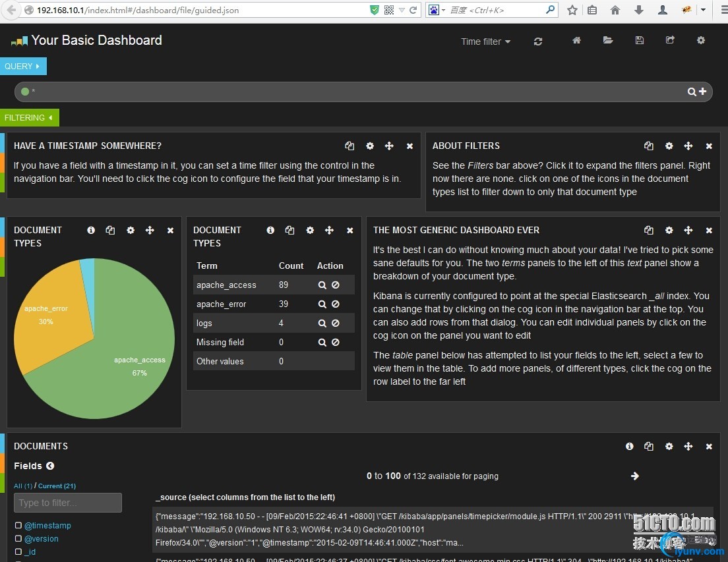Image resolution: width=728 pixels, height=562 pixels.
Task: Go to the home dashboard icon
Action: [576, 41]
